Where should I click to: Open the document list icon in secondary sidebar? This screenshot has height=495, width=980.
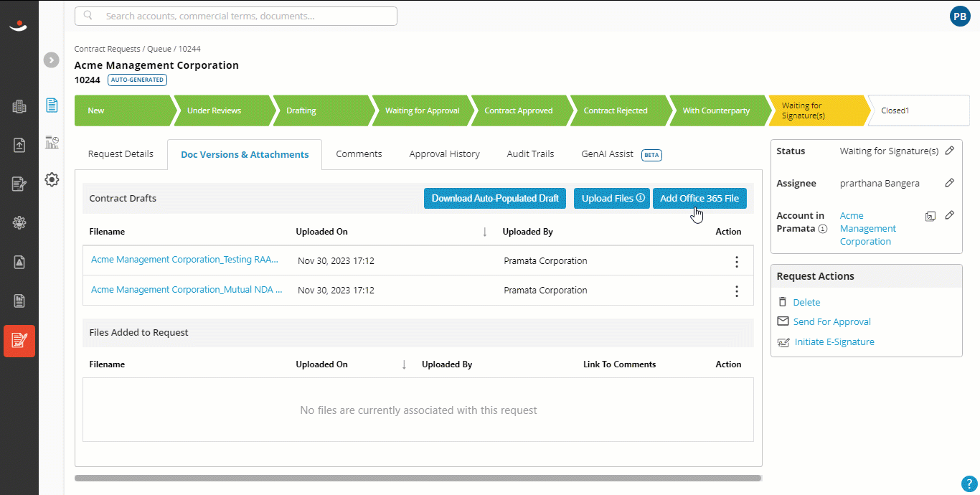(52, 105)
